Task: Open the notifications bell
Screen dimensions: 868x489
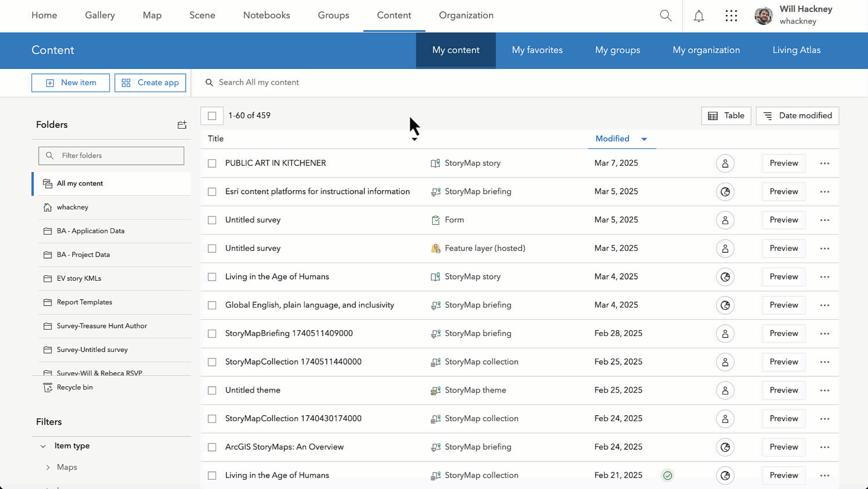Action: 698,16
